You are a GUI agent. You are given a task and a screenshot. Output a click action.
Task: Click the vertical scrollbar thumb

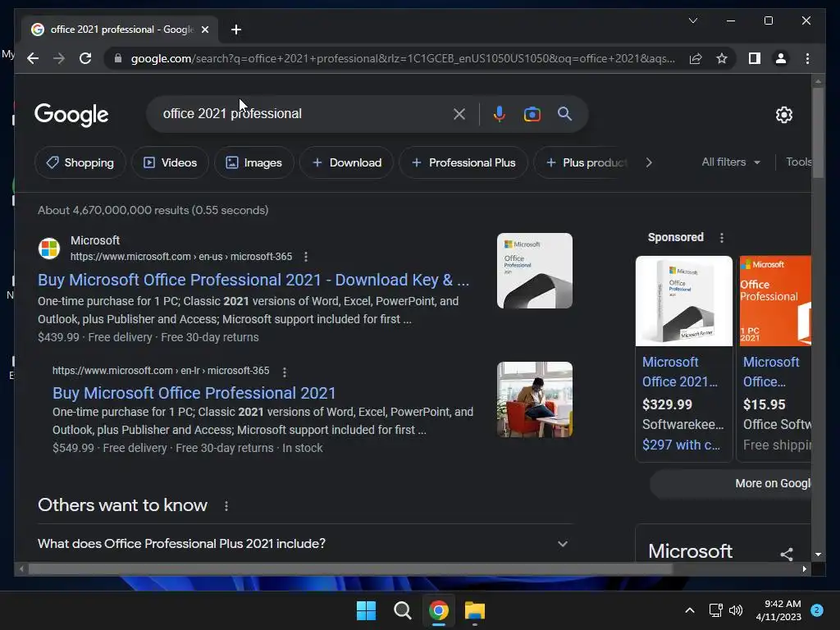(818, 132)
